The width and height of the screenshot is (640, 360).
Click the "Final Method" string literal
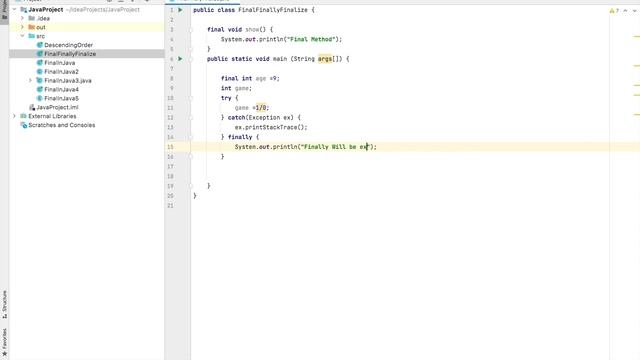pos(311,39)
